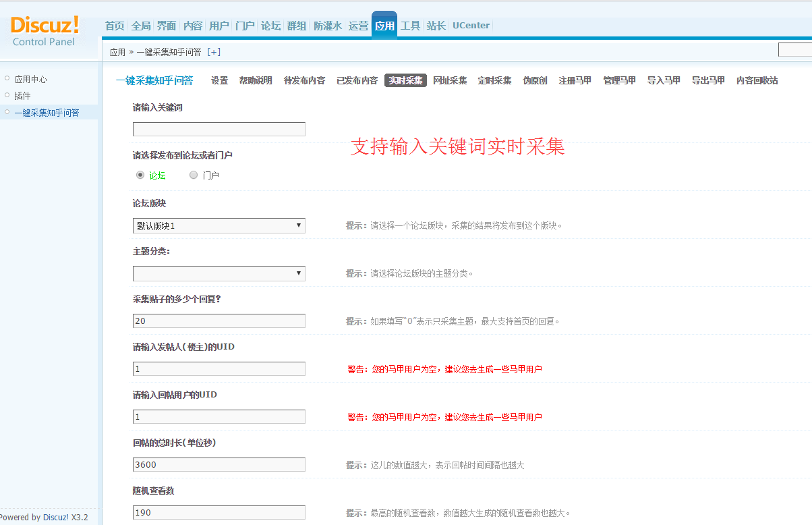Click the 应用 breadcrumb link
Viewport: 812px width, 525px height.
click(118, 52)
